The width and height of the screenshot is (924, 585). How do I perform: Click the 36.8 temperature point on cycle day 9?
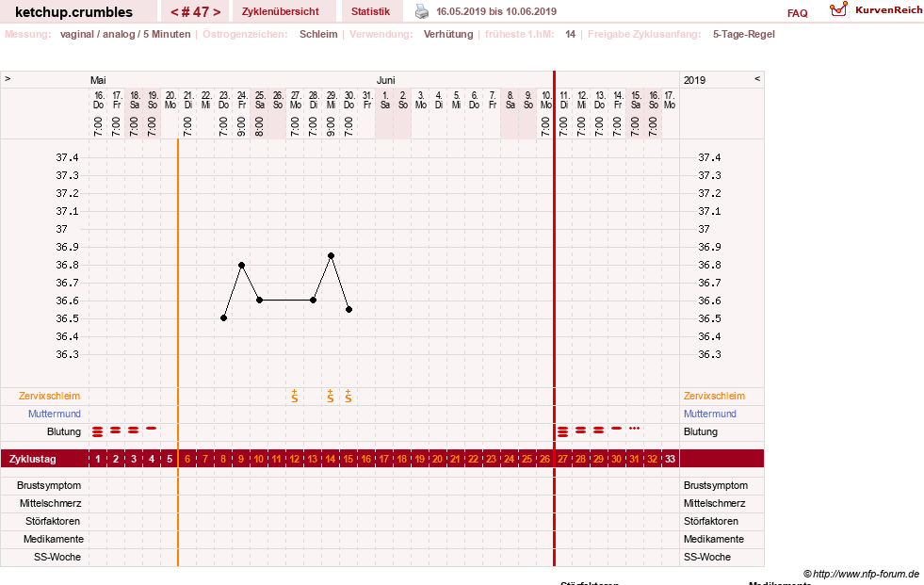point(242,265)
